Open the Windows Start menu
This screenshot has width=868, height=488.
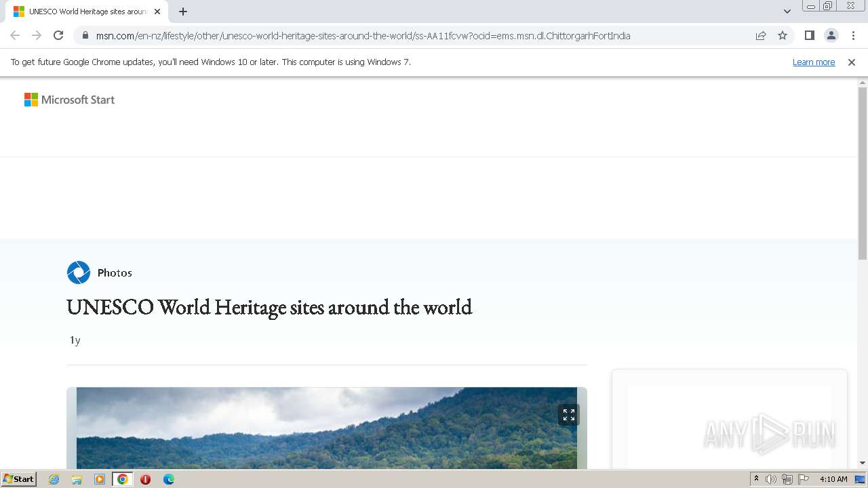(18, 479)
